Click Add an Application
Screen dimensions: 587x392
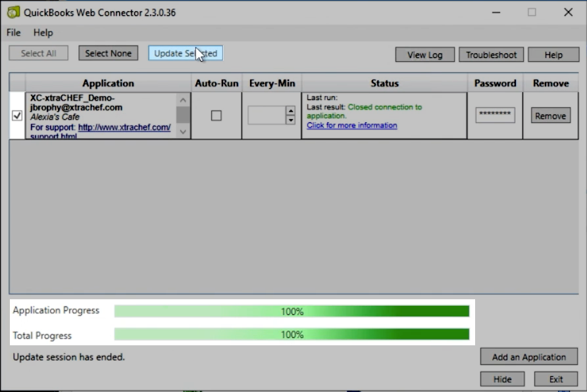pyautogui.click(x=529, y=356)
